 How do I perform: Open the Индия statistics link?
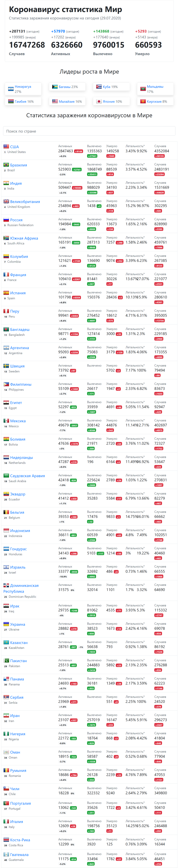pos(16,183)
